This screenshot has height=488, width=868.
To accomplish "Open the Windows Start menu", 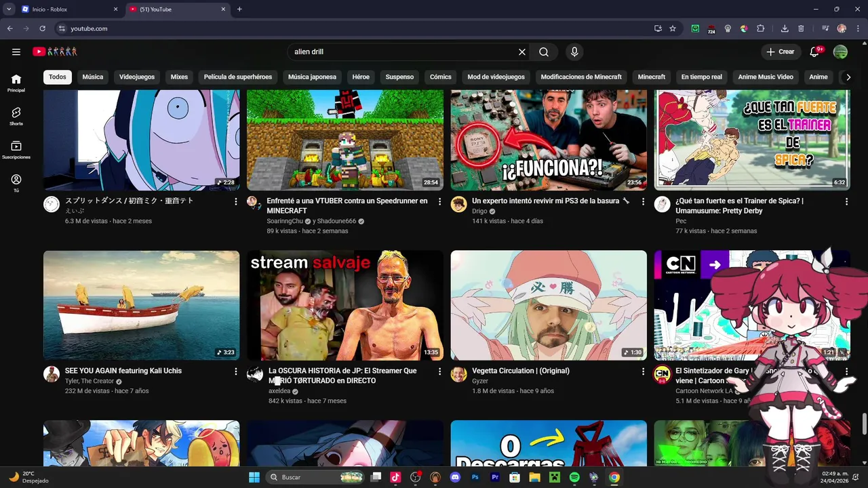I will (254, 477).
